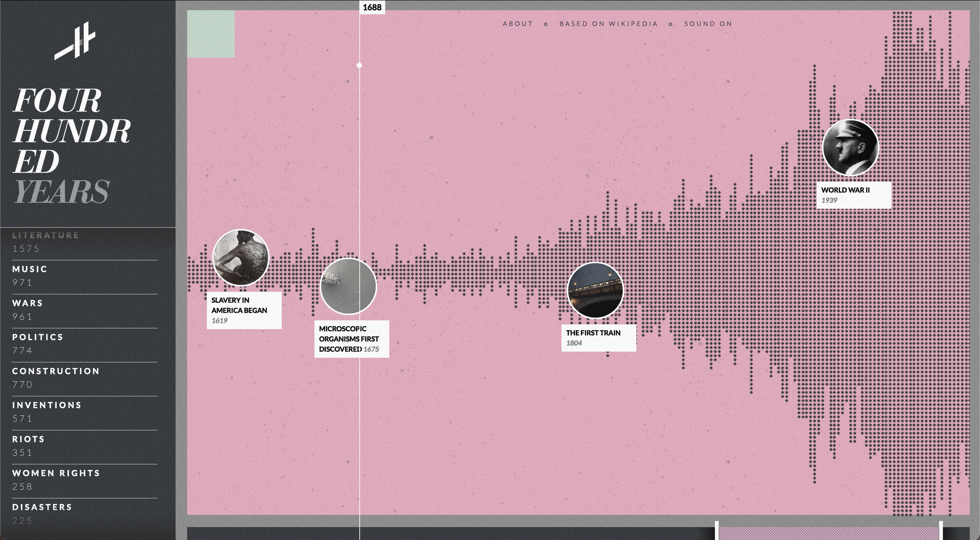Choose Riots from the sidebar menu
980x540 pixels.
tap(28, 439)
